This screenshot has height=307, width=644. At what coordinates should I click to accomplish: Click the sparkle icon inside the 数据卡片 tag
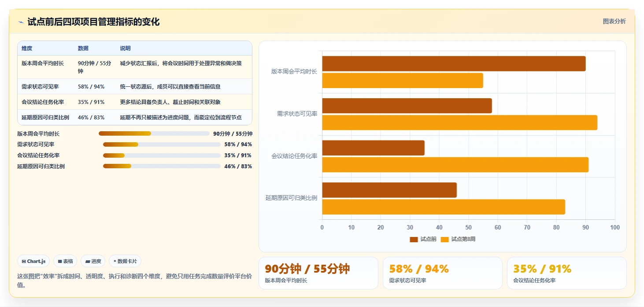click(x=115, y=261)
